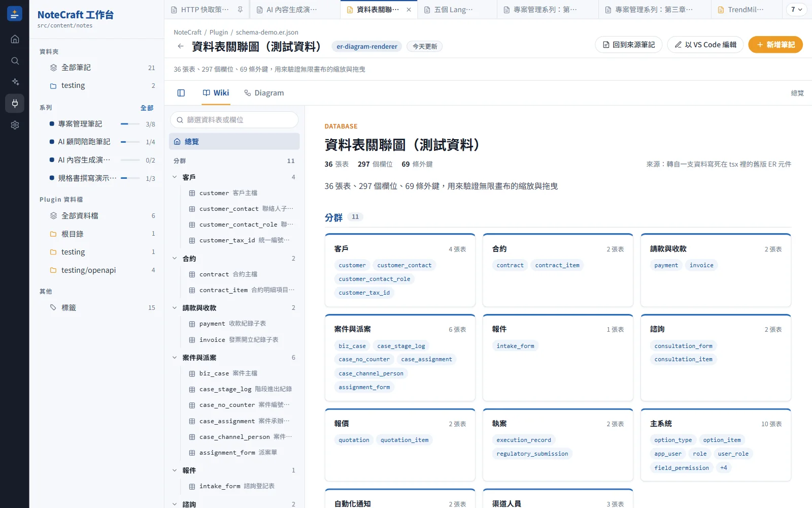Collapse the 報件 group in the tree
Image resolution: width=812 pixels, height=508 pixels.
coord(175,470)
